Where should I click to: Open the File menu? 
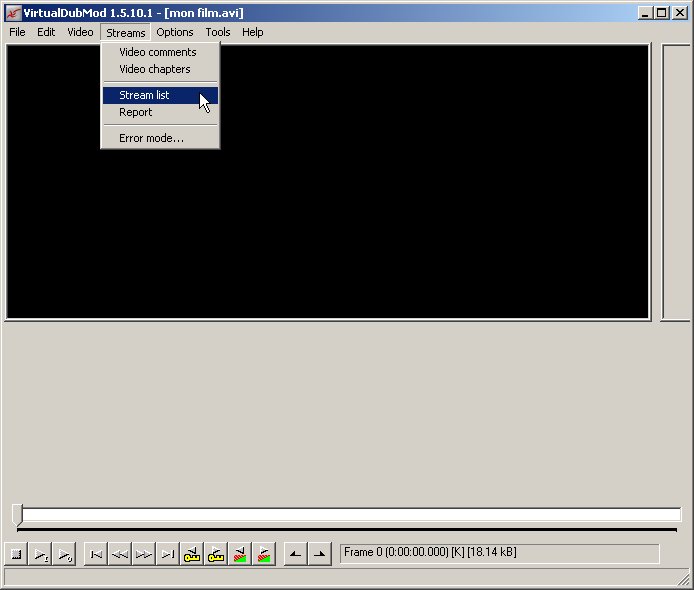17,32
